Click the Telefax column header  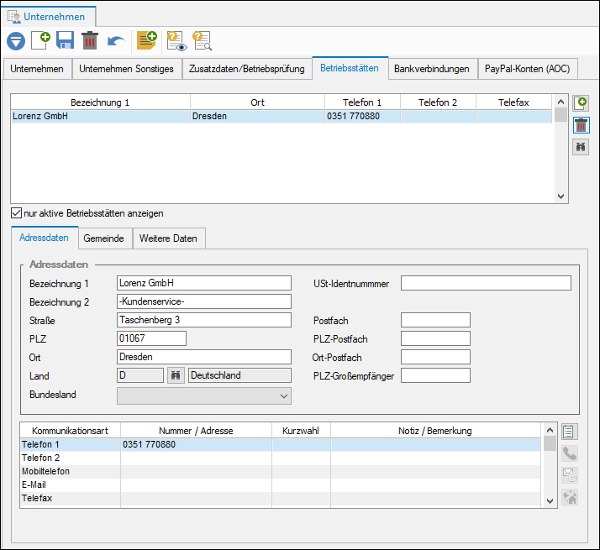514,103
